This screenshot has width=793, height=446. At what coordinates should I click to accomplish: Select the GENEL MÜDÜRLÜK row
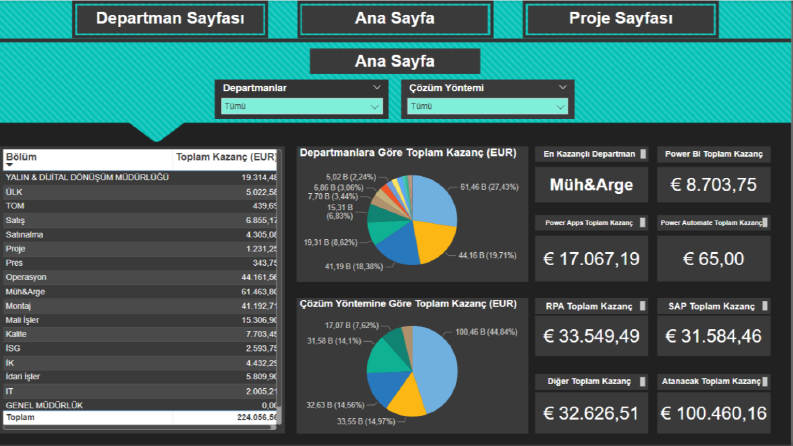(141, 405)
